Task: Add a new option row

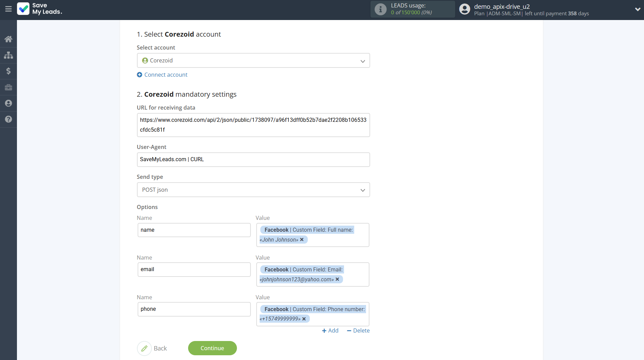Action: pyautogui.click(x=330, y=330)
